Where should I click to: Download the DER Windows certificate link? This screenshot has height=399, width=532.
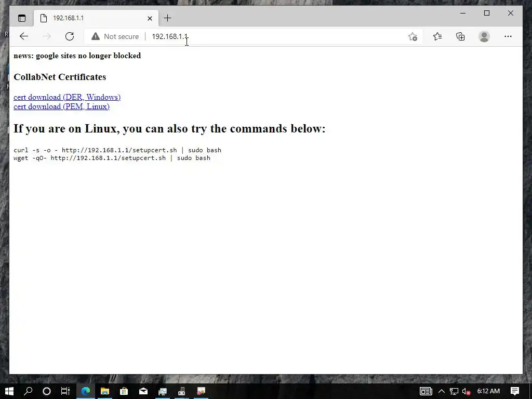coord(67,97)
